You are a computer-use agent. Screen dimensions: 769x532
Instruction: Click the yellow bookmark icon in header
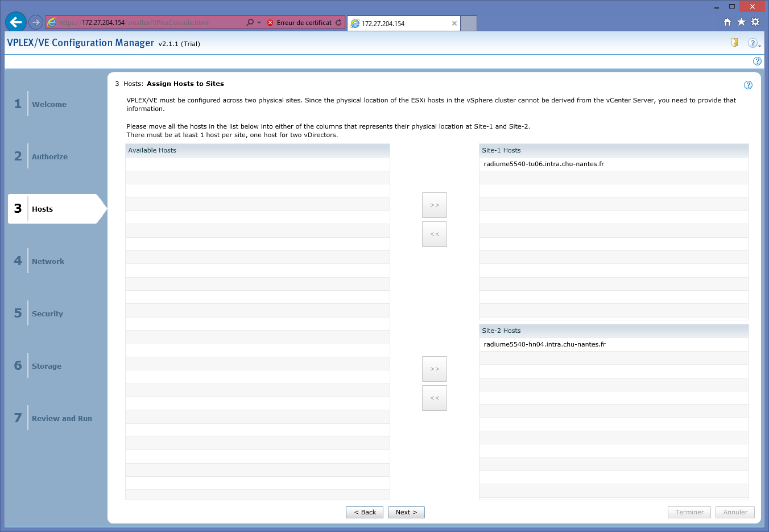(x=734, y=43)
